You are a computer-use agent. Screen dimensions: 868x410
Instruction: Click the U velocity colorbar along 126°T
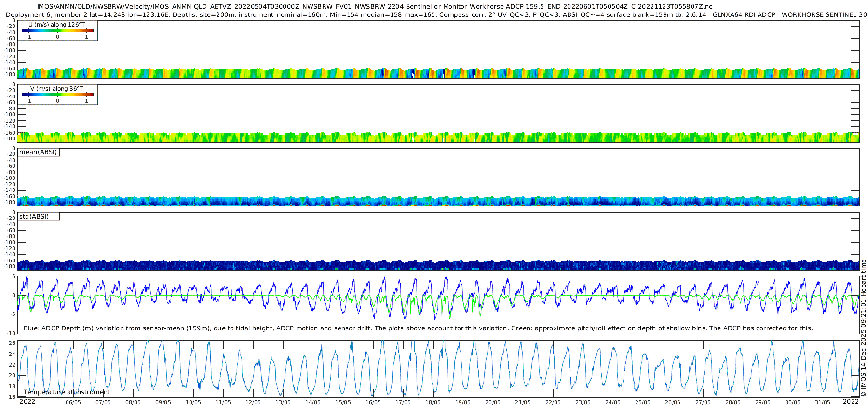pos(57,30)
